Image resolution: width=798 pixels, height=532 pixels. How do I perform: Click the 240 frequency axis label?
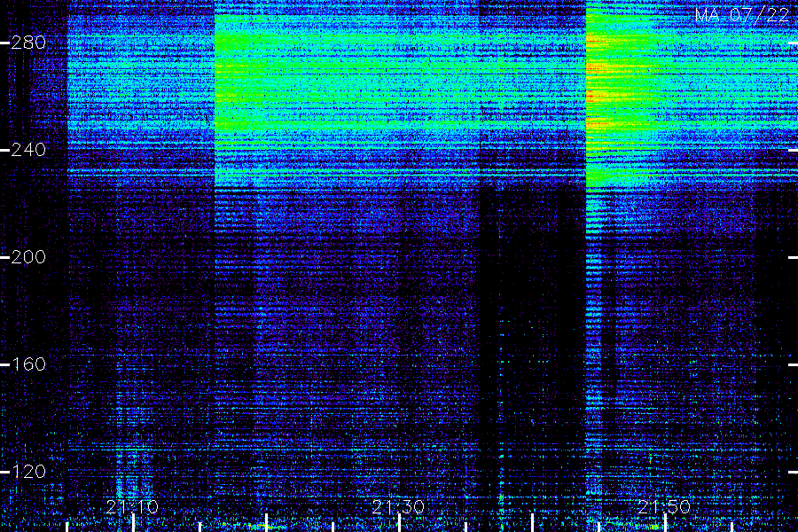point(28,150)
